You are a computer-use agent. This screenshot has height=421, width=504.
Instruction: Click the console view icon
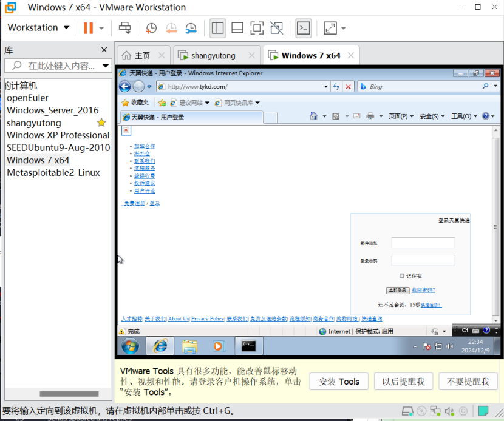[304, 28]
